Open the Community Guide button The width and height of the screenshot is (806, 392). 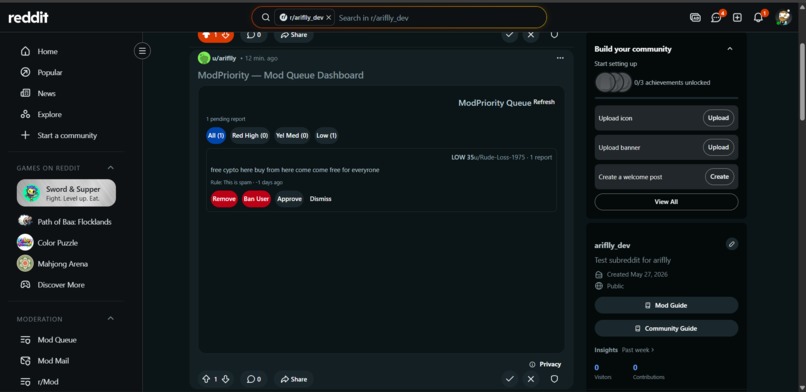click(666, 328)
